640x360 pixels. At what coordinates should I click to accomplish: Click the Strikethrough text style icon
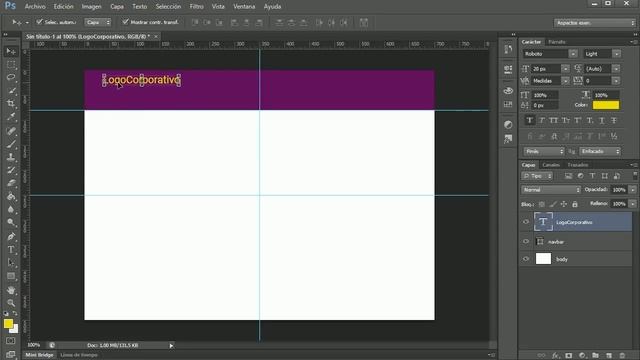click(613, 120)
